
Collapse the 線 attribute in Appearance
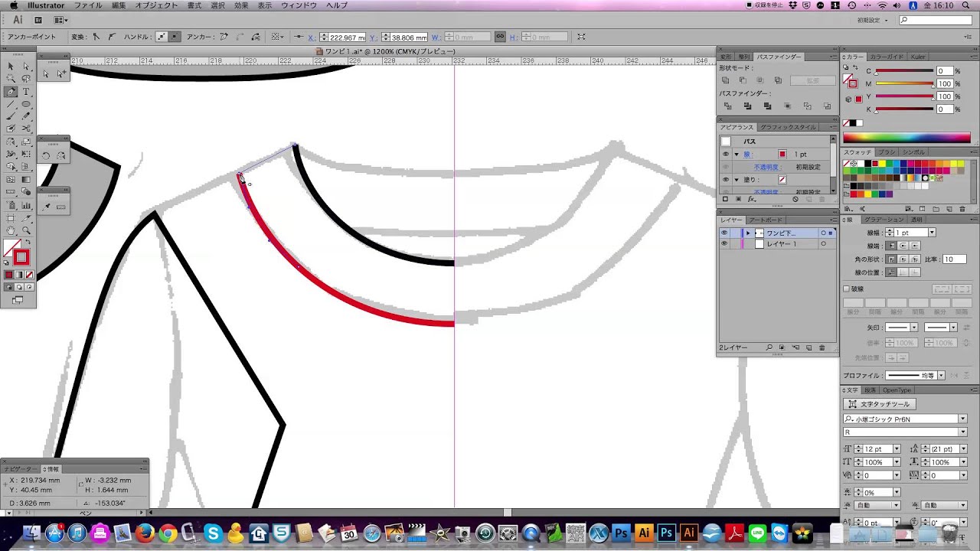tap(737, 155)
